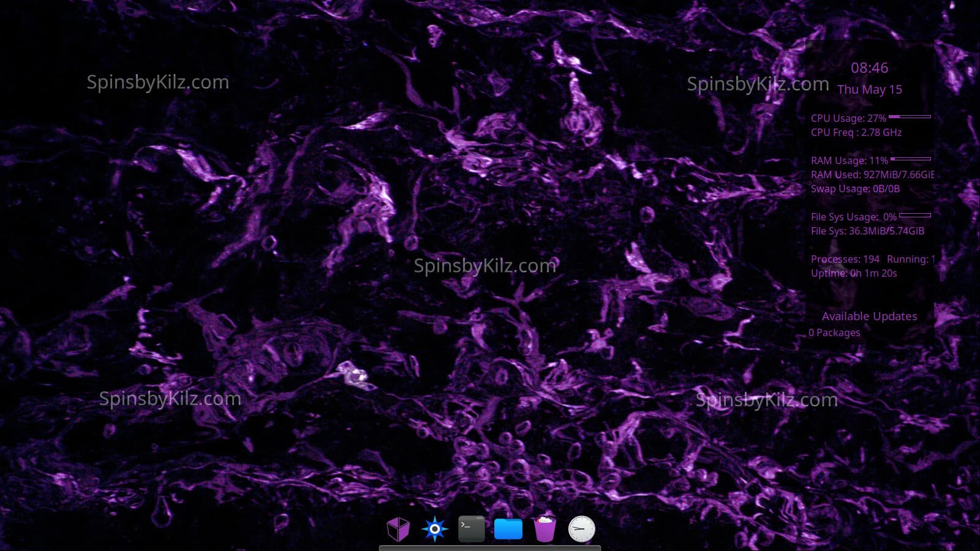Open the purple cube launcher in the dock
Image resolution: width=980 pixels, height=551 pixels.
(398, 529)
